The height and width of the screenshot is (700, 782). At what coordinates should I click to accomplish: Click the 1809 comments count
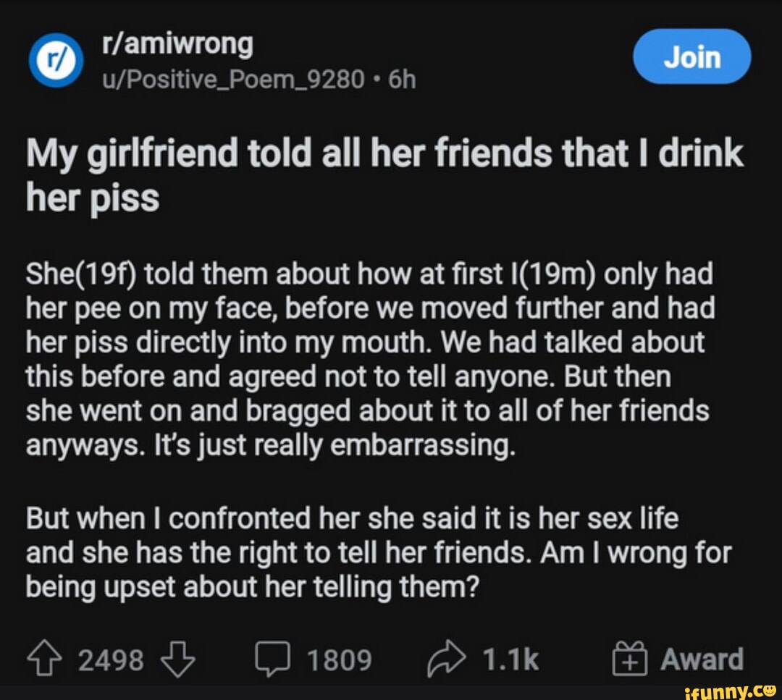[x=339, y=659]
